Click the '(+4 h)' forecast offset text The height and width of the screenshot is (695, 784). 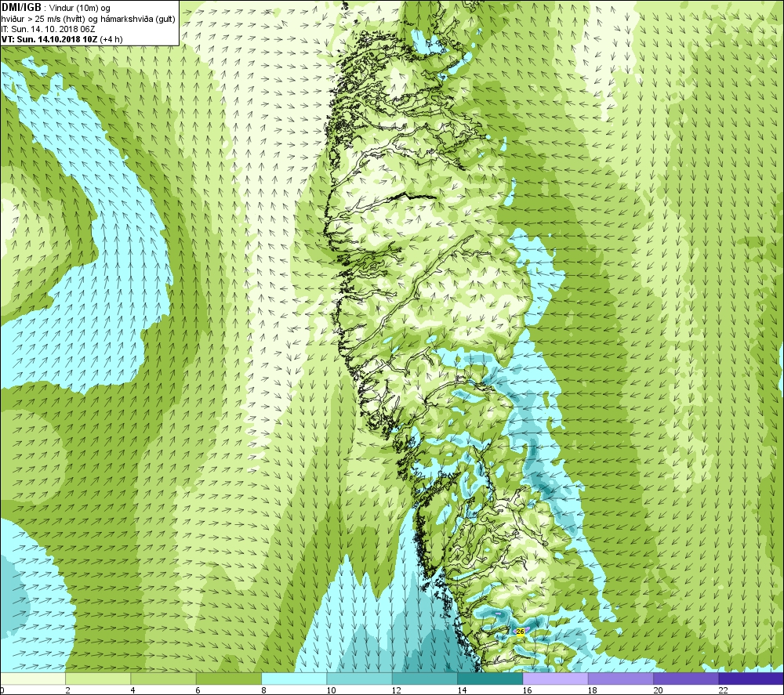point(111,39)
